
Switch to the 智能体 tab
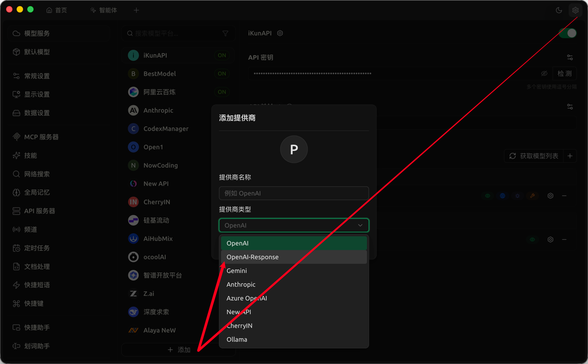pos(104,10)
